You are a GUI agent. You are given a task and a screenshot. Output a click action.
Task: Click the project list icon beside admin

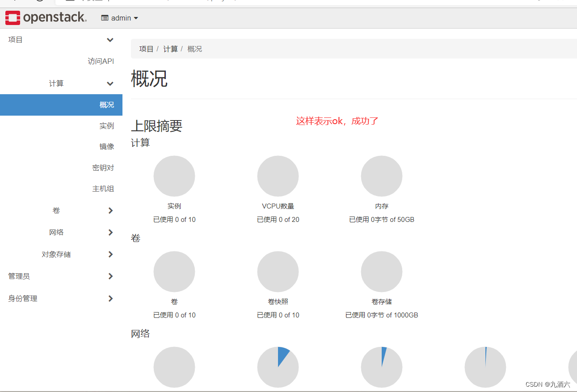[105, 18]
